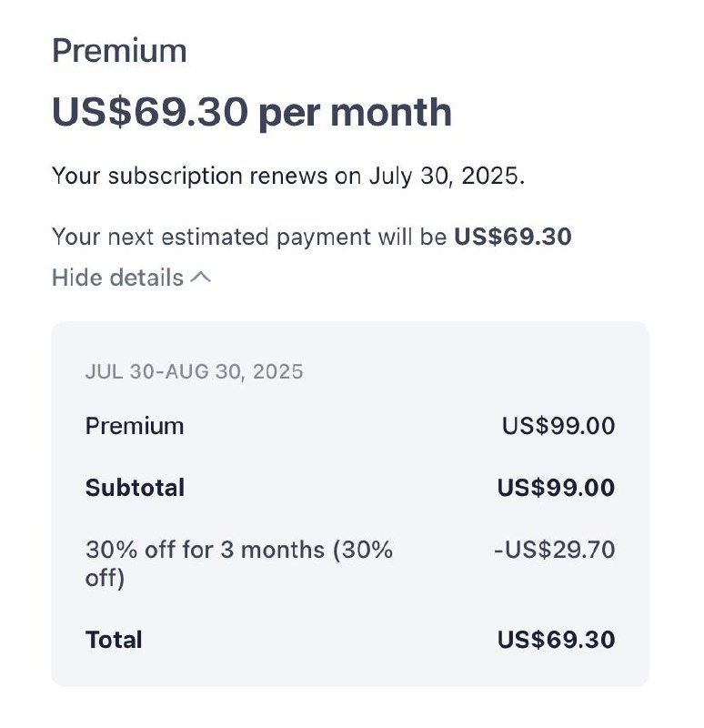Click the word "off)" under the discount label
The width and height of the screenshot is (704, 728).
click(x=105, y=578)
